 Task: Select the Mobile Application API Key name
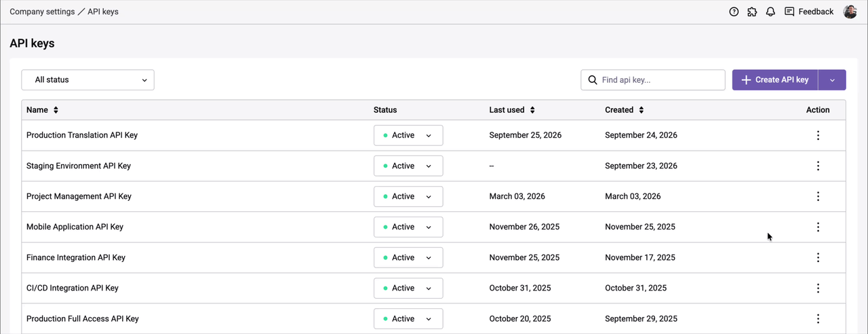click(75, 227)
